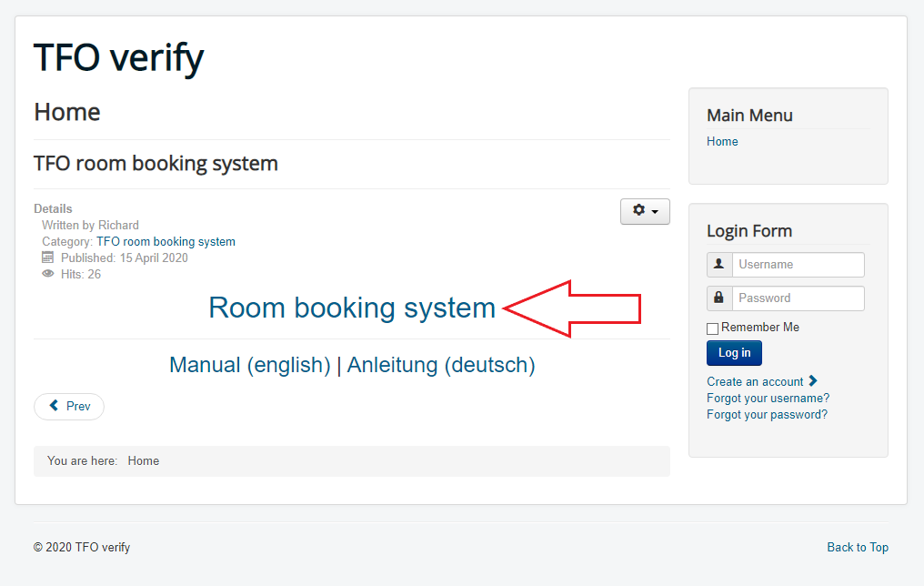The height and width of the screenshot is (586, 924).
Task: Click the chevron after Create an account
Action: (813, 381)
